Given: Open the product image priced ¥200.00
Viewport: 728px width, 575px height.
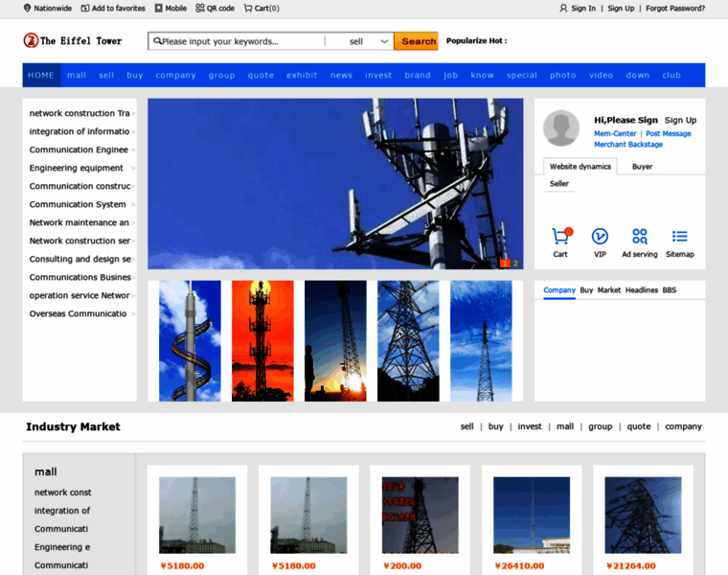Looking at the screenshot, I should [420, 515].
